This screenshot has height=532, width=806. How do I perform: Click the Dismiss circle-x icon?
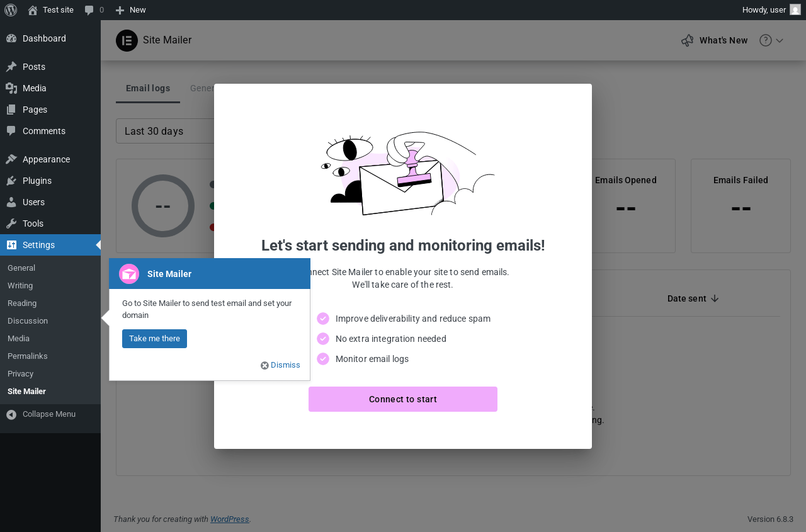[264, 365]
